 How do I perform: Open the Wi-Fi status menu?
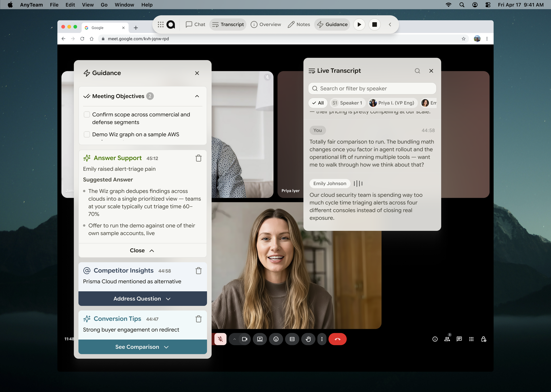(x=448, y=5)
